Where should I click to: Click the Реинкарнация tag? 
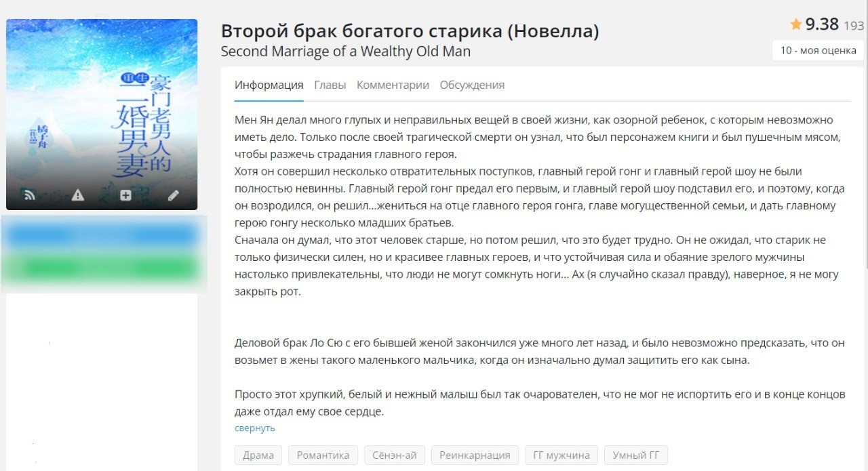pos(475,455)
